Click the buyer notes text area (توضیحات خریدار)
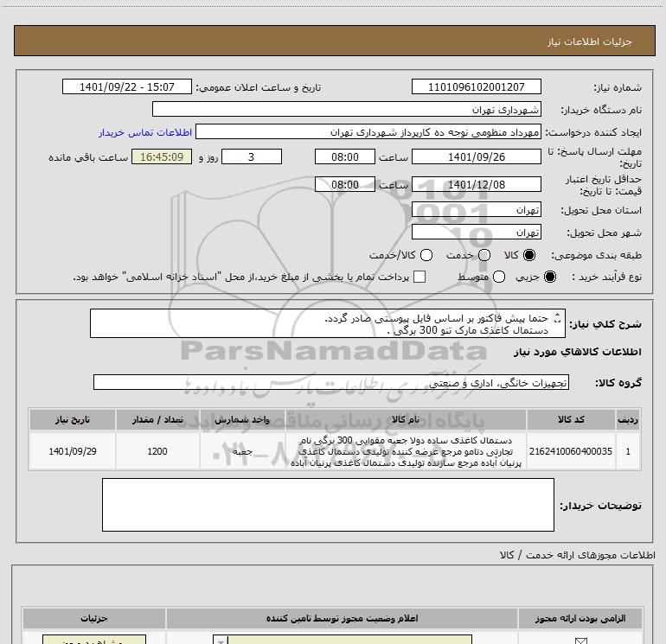666x644 pixels. tap(328, 504)
